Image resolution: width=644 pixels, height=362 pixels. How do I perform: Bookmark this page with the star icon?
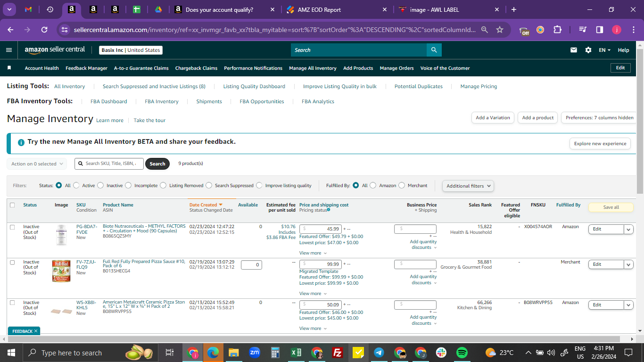point(500,30)
